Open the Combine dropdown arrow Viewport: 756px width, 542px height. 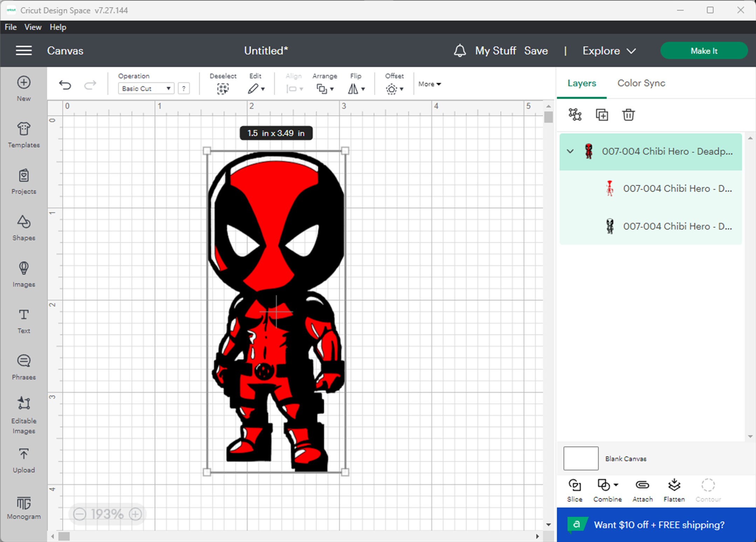[x=616, y=486]
